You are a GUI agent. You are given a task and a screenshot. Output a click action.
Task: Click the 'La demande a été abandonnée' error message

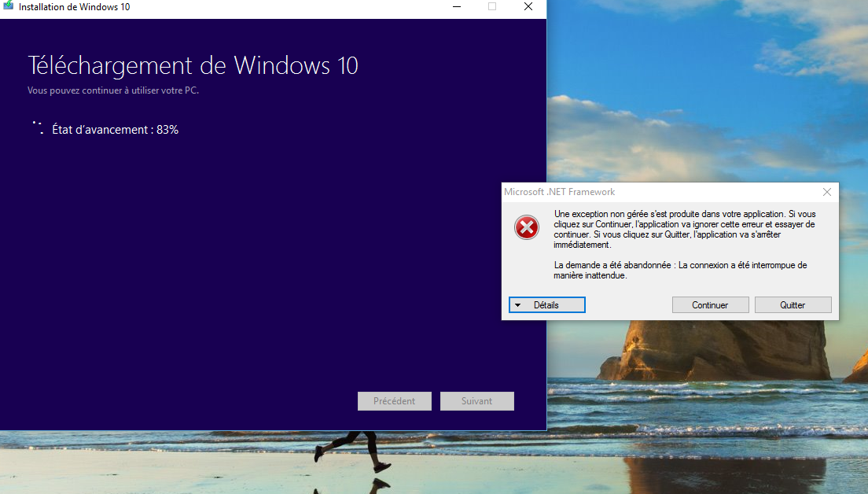point(680,271)
